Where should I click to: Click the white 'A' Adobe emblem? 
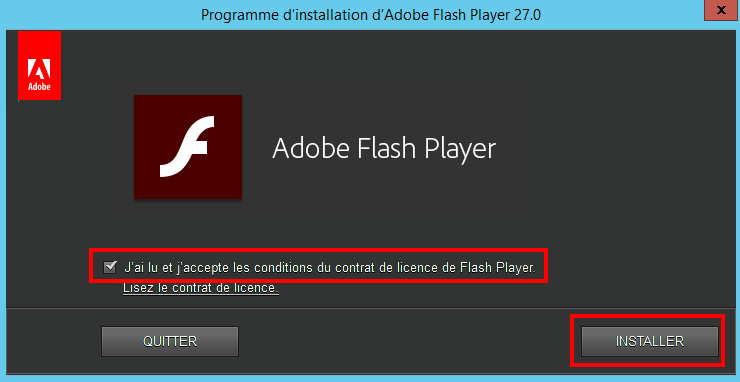(x=40, y=70)
